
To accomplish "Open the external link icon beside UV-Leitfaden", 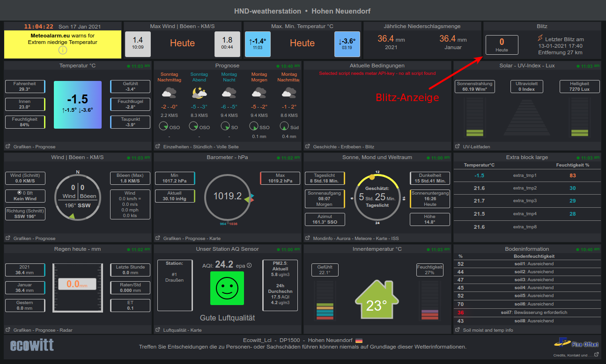I will click(457, 146).
